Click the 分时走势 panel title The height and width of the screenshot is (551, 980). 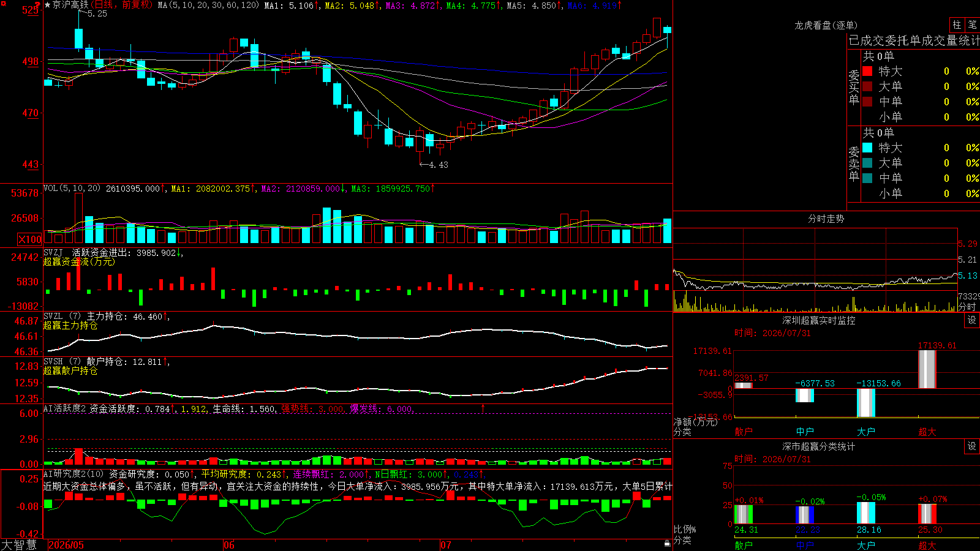click(826, 219)
